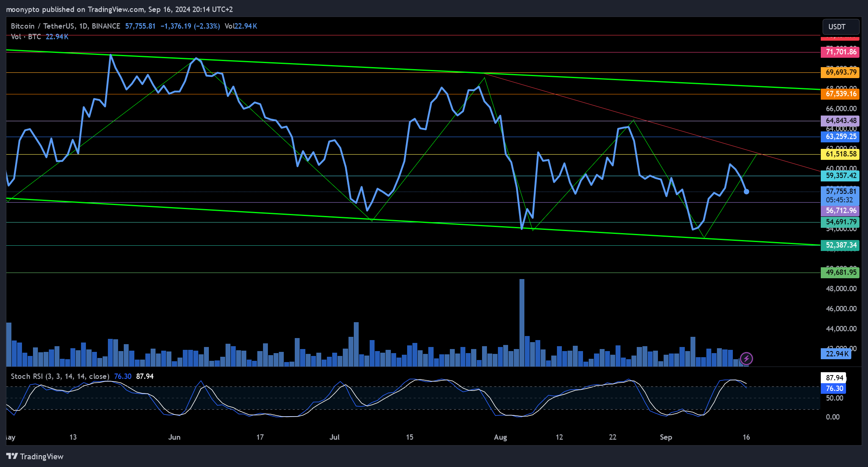Click the Vol · BTC indicator legend
The image size is (868, 467).
pos(26,37)
